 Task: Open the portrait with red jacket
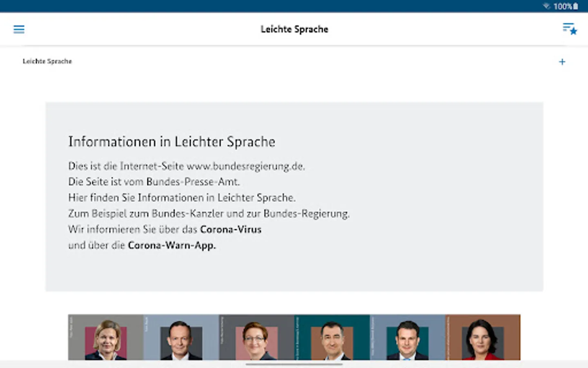pyautogui.click(x=483, y=337)
